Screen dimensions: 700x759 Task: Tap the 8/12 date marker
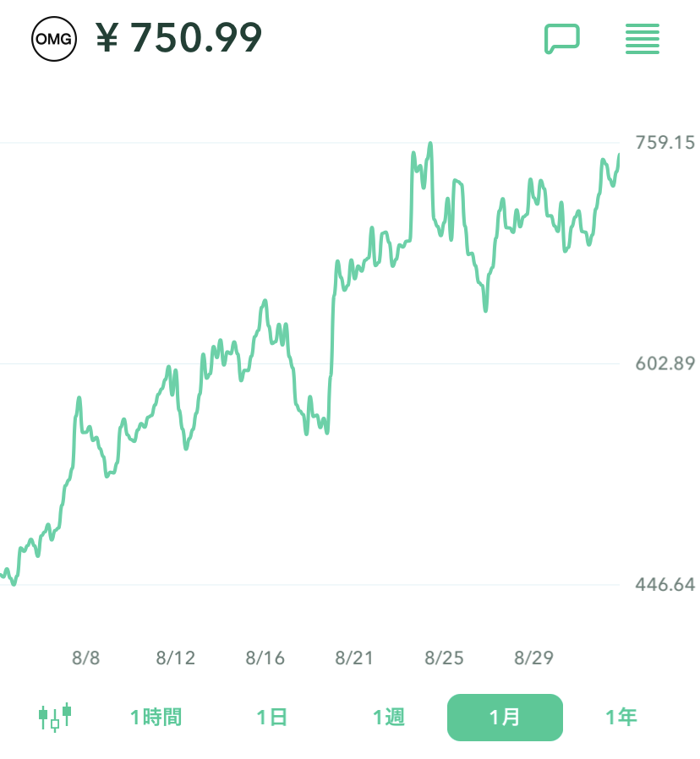[x=176, y=658]
